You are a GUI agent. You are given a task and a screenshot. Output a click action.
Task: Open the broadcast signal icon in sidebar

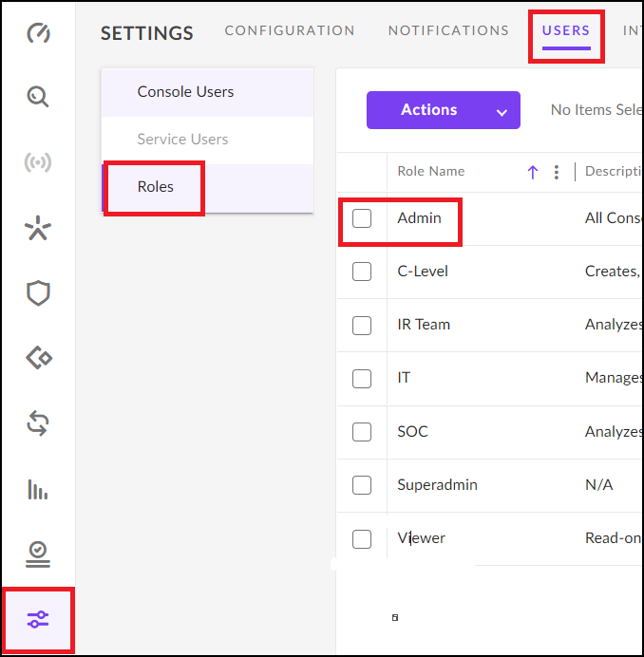coord(38,161)
